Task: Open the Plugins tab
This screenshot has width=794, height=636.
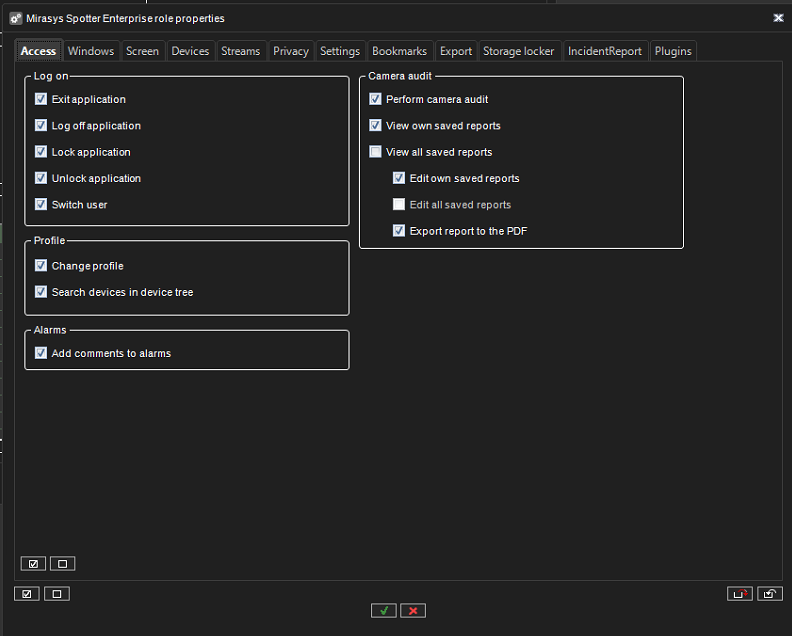Action: 673,51
